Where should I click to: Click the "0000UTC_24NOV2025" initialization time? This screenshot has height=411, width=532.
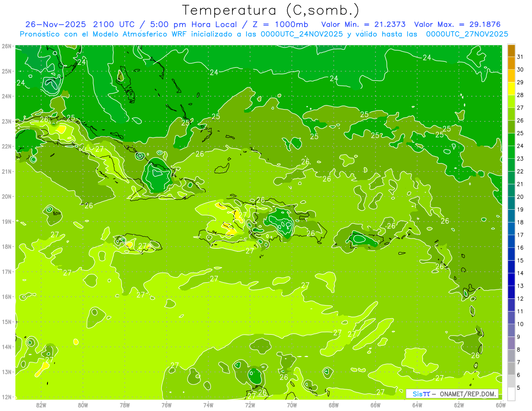302,34
